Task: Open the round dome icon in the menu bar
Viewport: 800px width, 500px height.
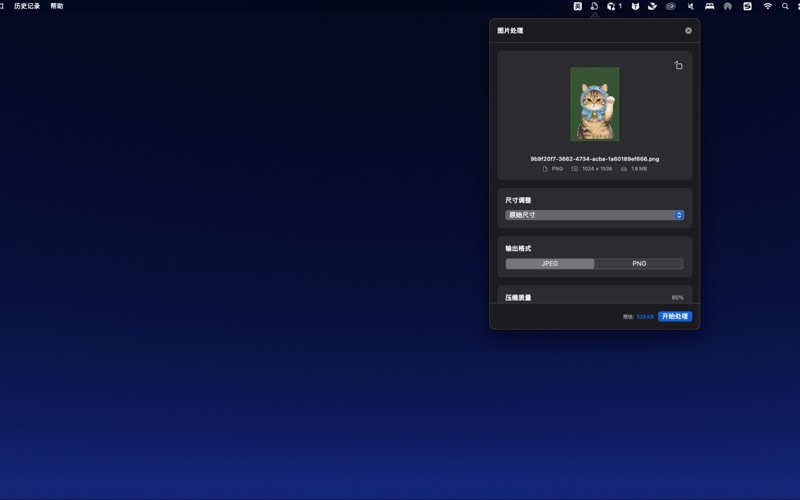Action: tap(728, 6)
